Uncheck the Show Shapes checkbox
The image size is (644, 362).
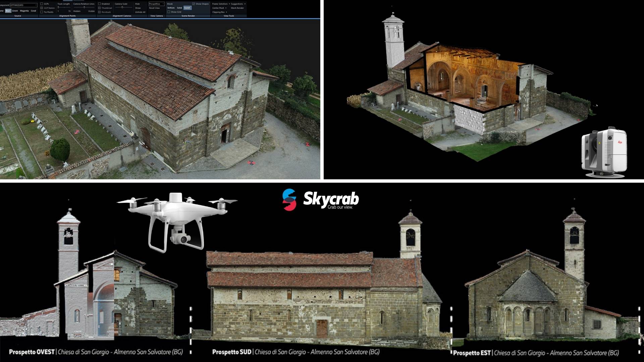[x=194, y=4]
